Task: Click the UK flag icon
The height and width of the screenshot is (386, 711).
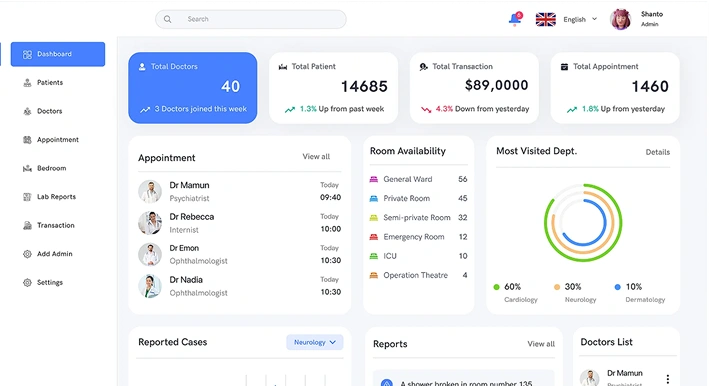Action: (545, 20)
